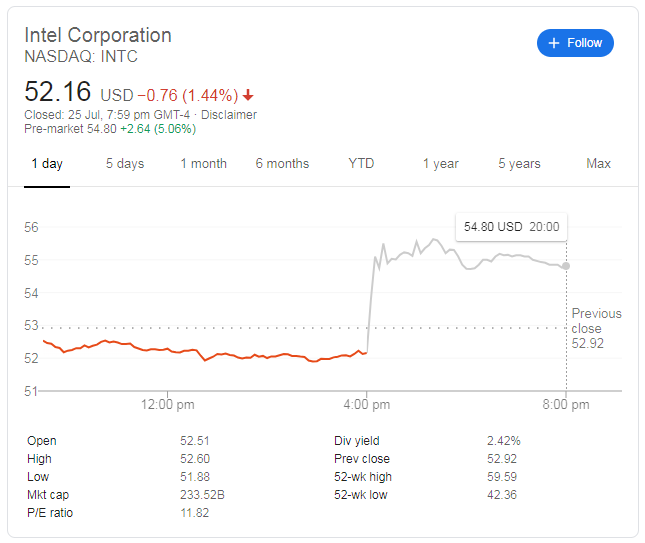Screen dimensions: 645x543
Task: Select the 1 day tab
Action: click(x=47, y=164)
